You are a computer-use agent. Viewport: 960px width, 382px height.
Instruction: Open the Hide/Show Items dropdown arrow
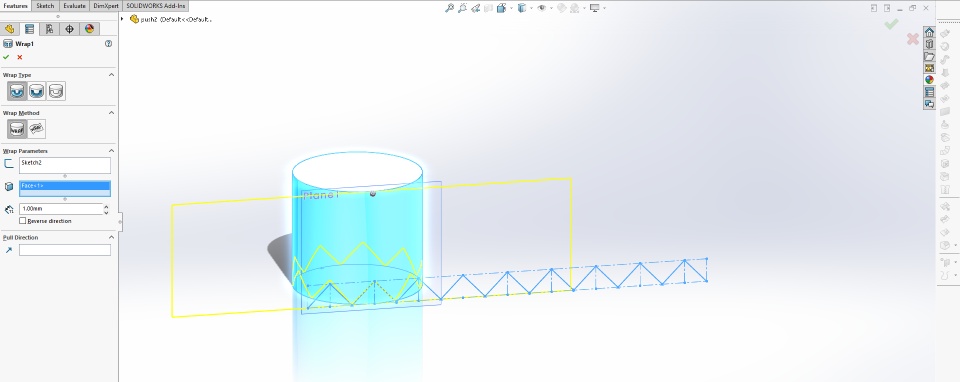coord(551,8)
